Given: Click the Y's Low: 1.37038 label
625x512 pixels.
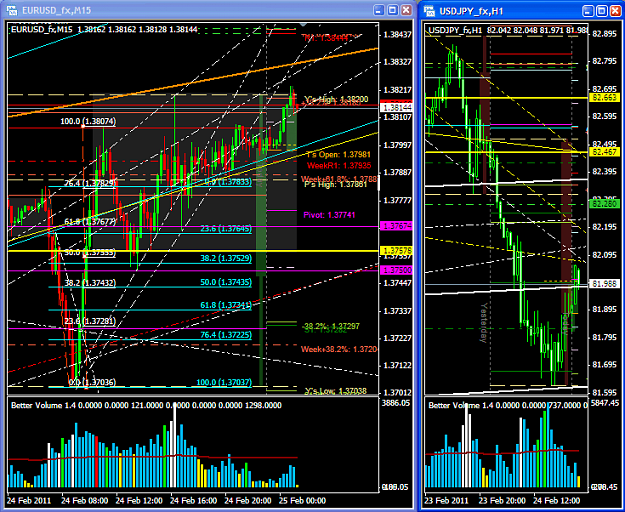Looking at the screenshot, I should point(336,391).
